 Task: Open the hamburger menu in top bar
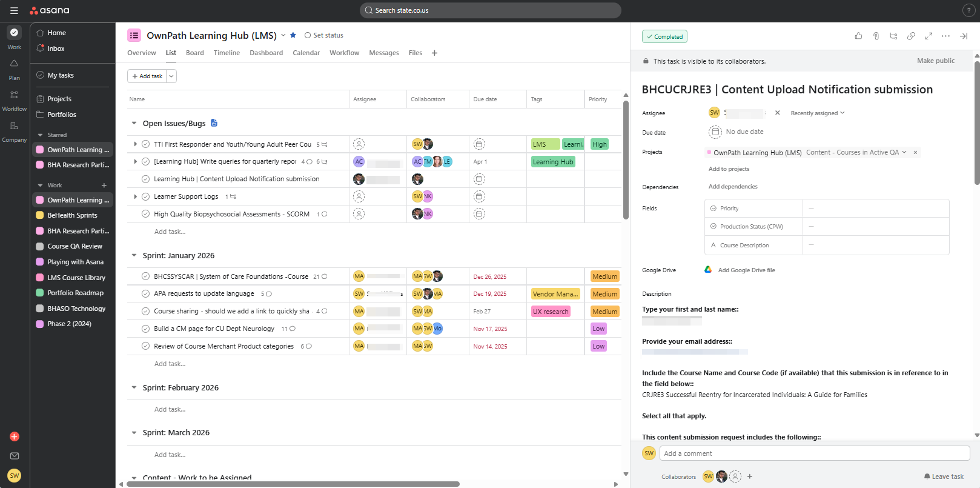[14, 10]
